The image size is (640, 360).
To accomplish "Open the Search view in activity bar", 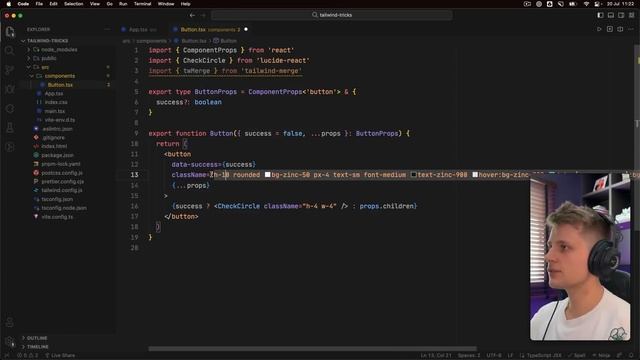I will point(10,51).
